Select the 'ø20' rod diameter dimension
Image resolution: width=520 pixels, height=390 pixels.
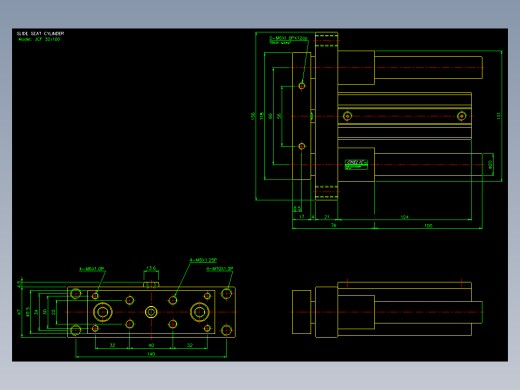tap(490, 164)
